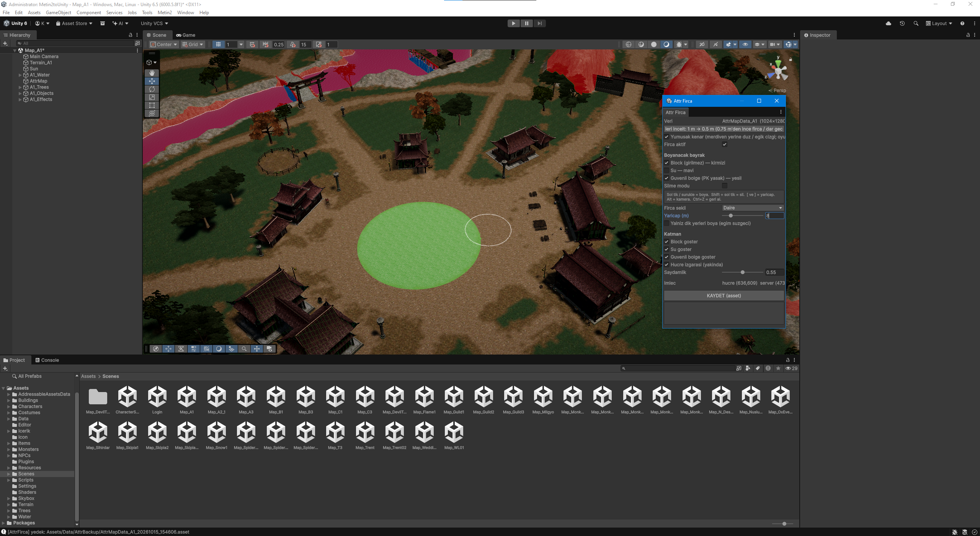Click the Pause button
Image resolution: width=980 pixels, height=536 pixels.
tap(526, 23)
